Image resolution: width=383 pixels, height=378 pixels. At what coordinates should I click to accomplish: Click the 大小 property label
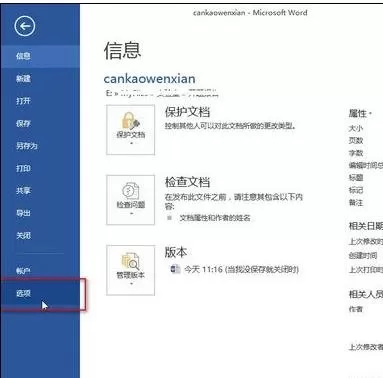click(x=356, y=128)
